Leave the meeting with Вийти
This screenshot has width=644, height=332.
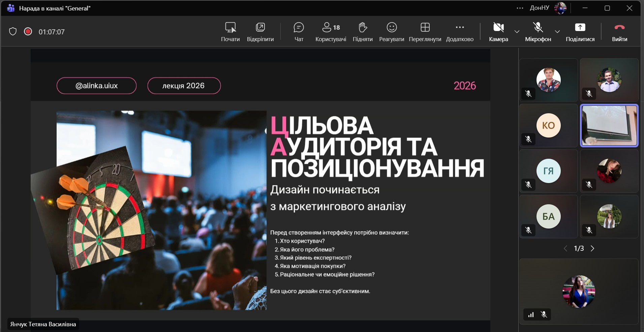click(x=619, y=32)
